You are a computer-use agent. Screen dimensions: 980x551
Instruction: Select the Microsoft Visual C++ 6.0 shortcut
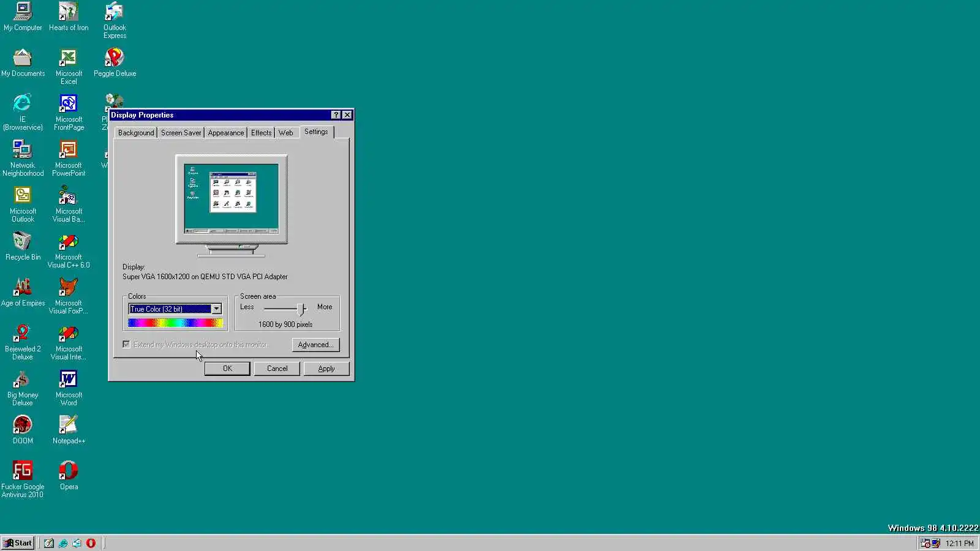tap(69, 250)
